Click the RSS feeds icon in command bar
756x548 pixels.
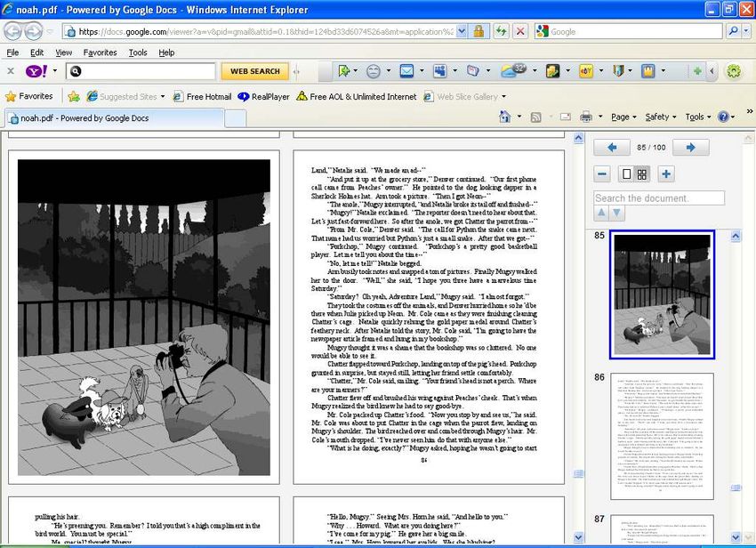click(535, 117)
